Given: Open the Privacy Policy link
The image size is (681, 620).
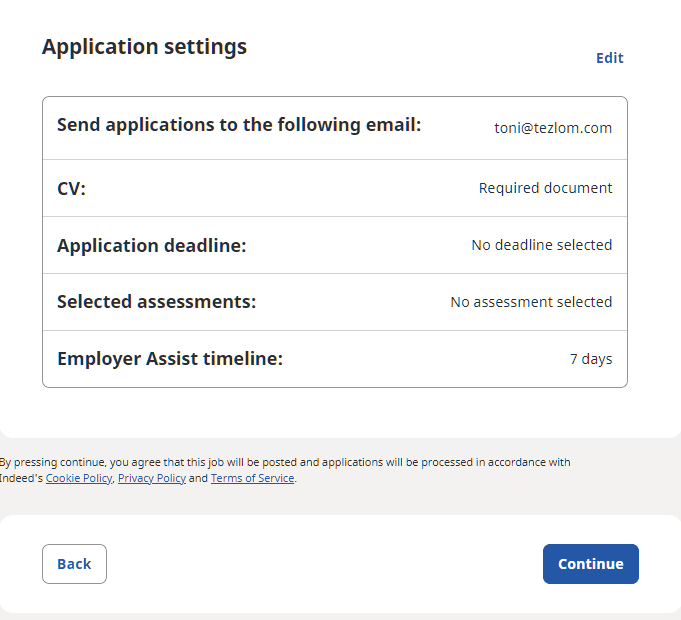Looking at the screenshot, I should 152,478.
